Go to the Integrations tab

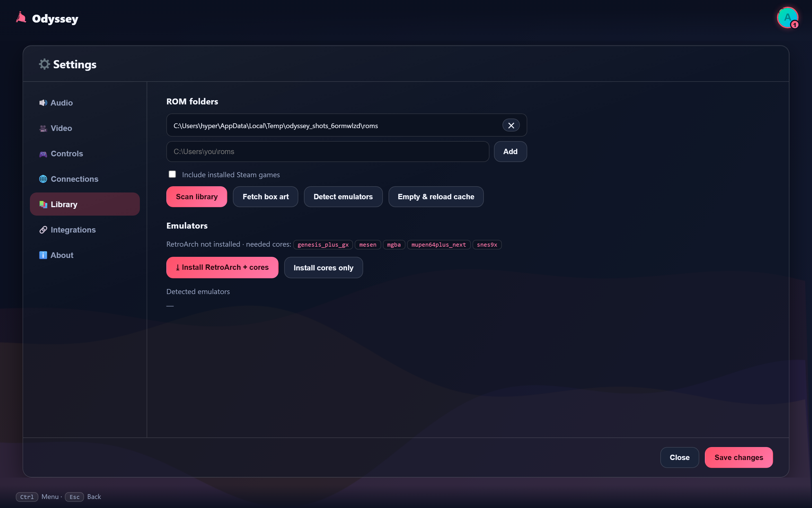tap(85, 229)
